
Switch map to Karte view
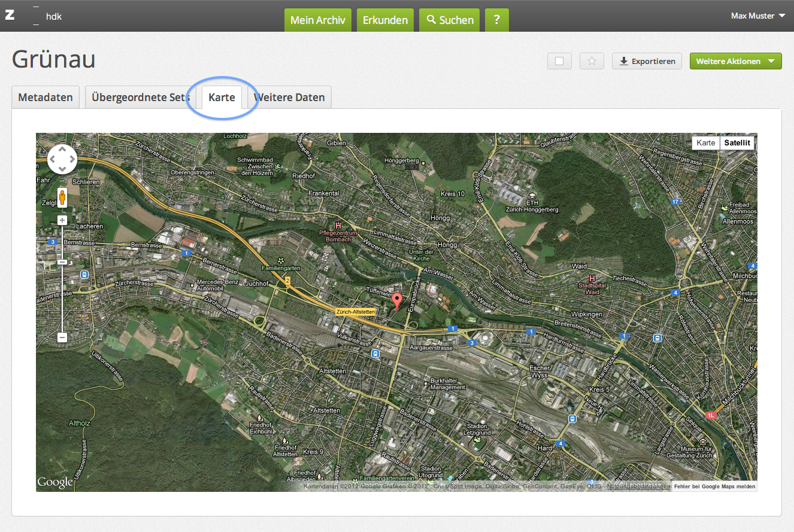click(x=705, y=143)
